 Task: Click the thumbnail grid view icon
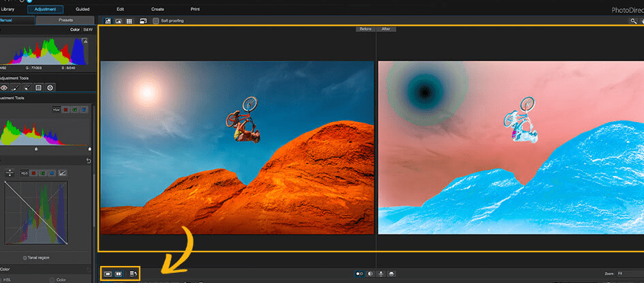click(129, 21)
